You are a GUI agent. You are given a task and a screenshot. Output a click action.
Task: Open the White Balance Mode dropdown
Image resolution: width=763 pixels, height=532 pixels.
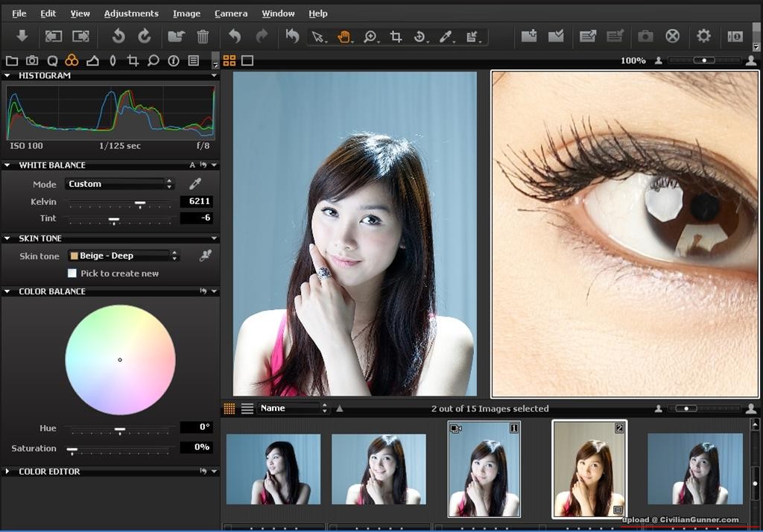coord(119,184)
